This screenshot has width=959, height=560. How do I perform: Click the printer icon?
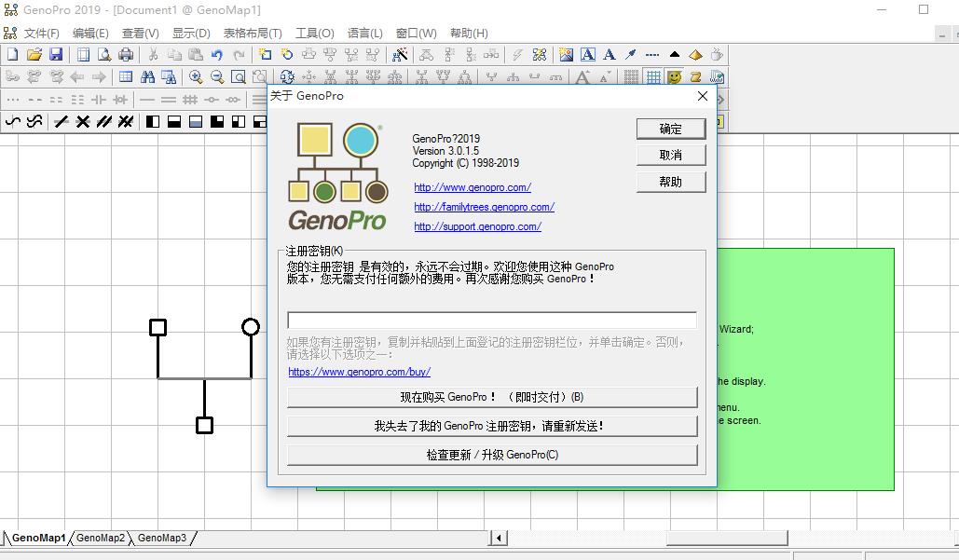coord(126,55)
